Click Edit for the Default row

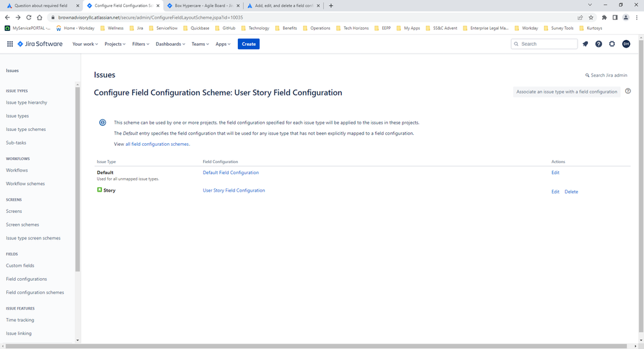click(x=555, y=173)
